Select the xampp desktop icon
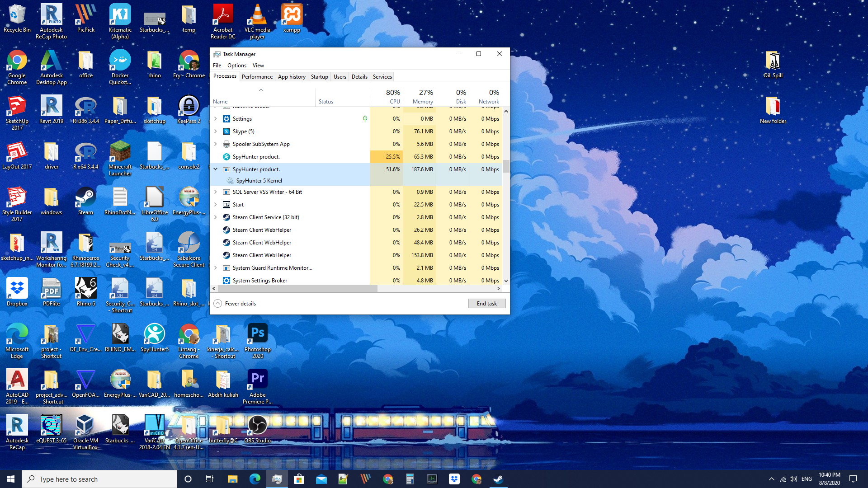The height and width of the screenshot is (488, 868). pos(292,19)
